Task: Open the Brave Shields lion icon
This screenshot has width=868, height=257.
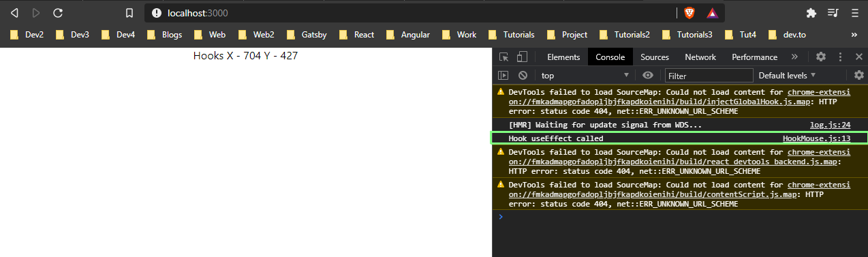Action: 689,13
